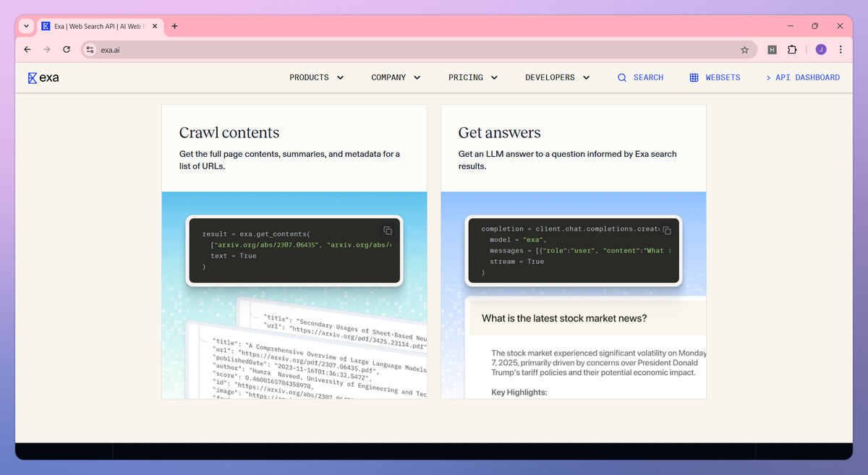Image resolution: width=868 pixels, height=475 pixels.
Task: Click the JSON title 'A Comprehensive Overview' line
Action: pos(320,354)
